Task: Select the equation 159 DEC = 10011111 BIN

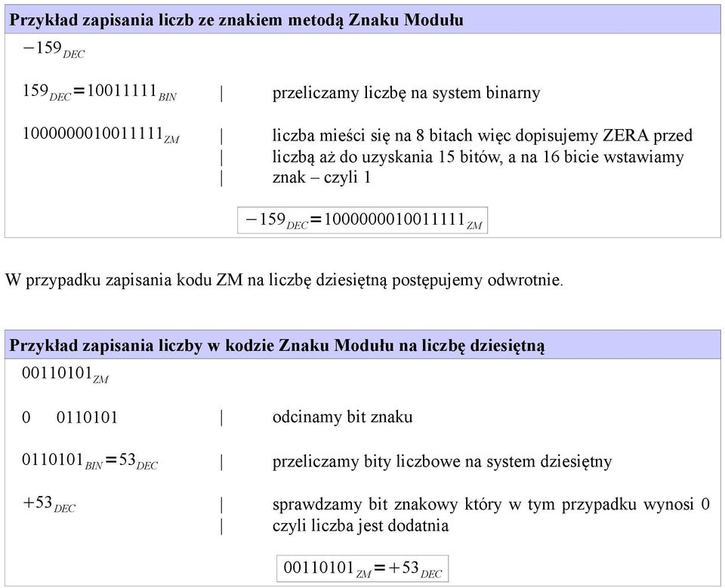Action: click(x=100, y=92)
